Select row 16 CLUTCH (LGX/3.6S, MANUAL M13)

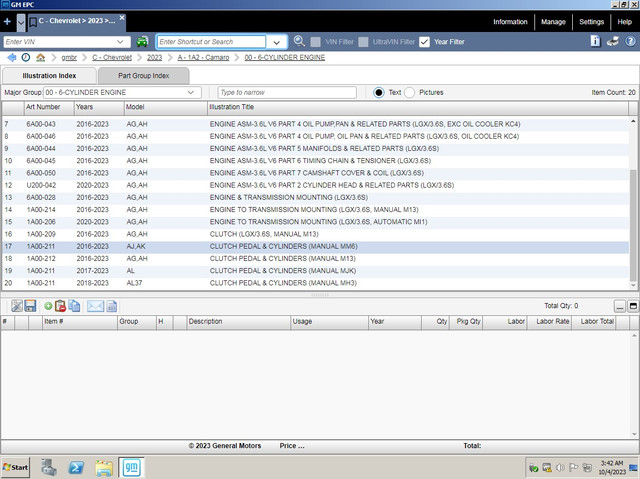(315, 234)
